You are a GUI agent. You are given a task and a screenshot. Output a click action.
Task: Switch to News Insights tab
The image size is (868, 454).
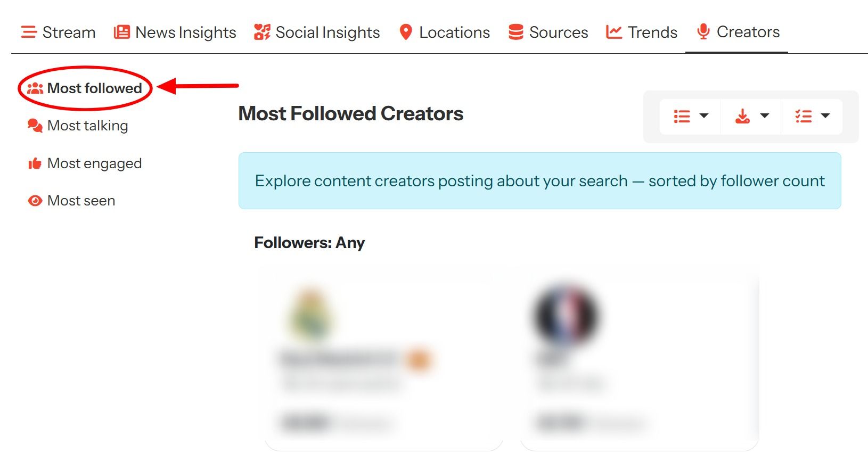pyautogui.click(x=175, y=32)
